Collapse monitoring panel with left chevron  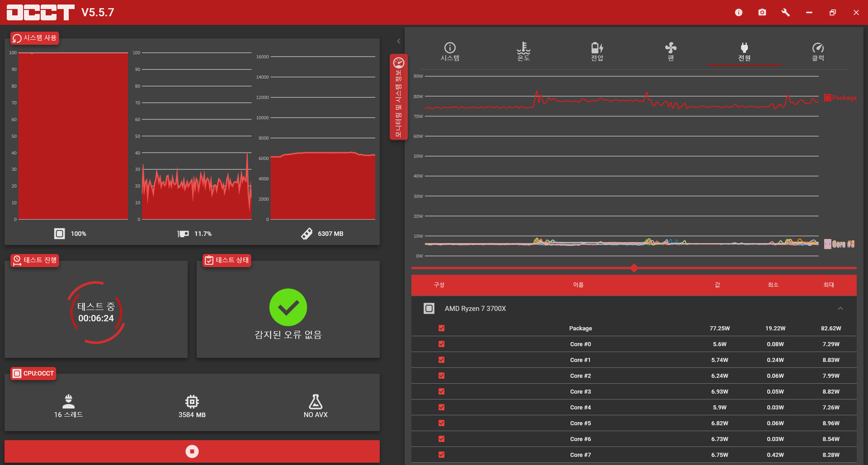pyautogui.click(x=399, y=41)
